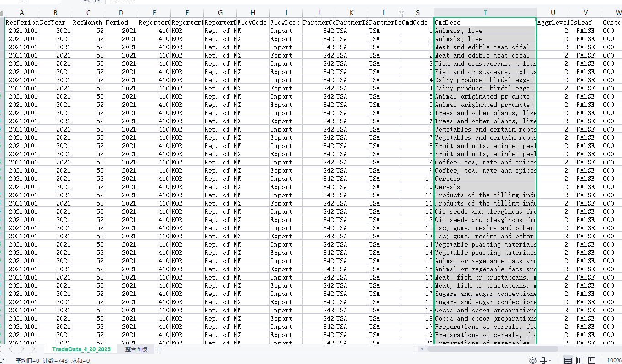Click the IsLeaf header cell
Image resolution: width=622 pixels, height=364 pixels.
(585, 22)
